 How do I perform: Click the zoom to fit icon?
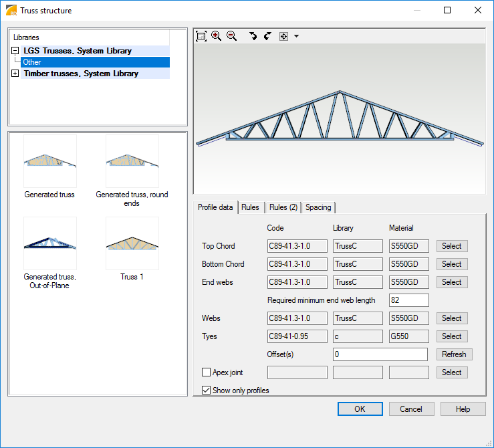coord(201,36)
